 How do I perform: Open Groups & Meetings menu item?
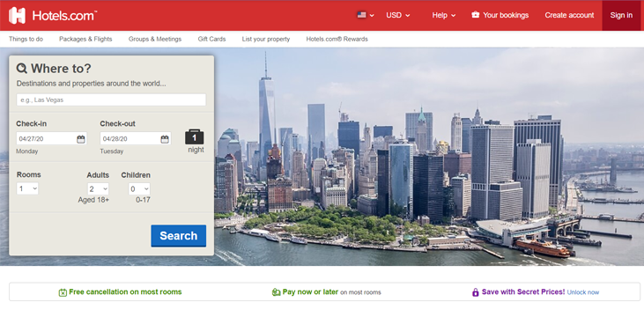(155, 39)
